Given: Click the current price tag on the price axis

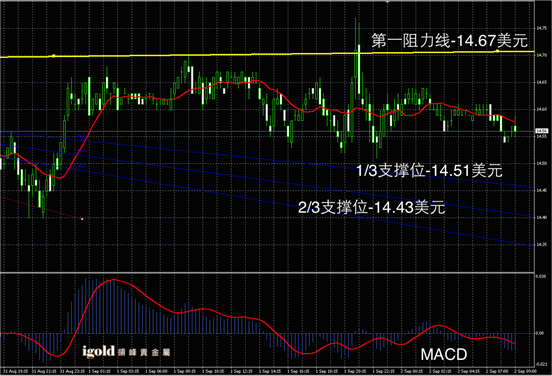Looking at the screenshot, I should click(541, 131).
